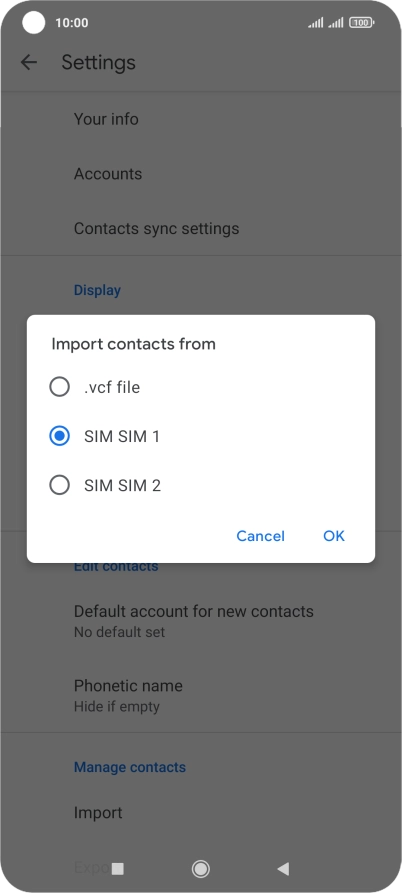This screenshot has width=402, height=893.
Task: Tap the back arrow beside Settings
Action: point(28,62)
